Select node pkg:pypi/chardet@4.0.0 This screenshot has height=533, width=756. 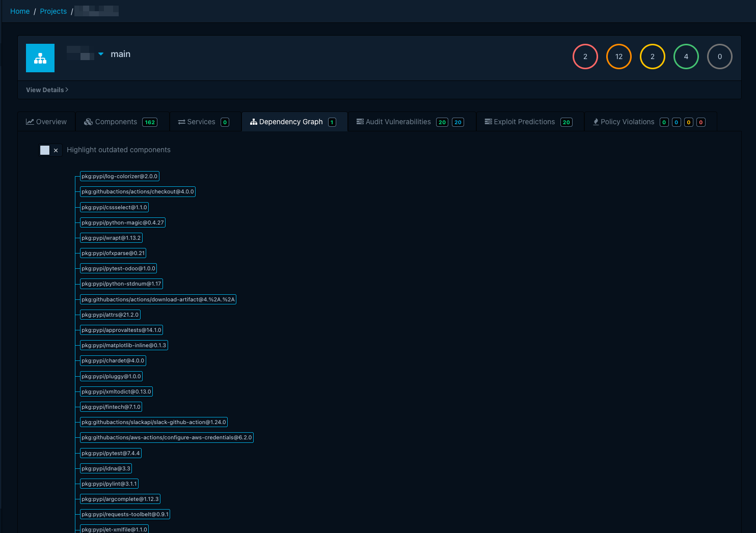(x=113, y=360)
